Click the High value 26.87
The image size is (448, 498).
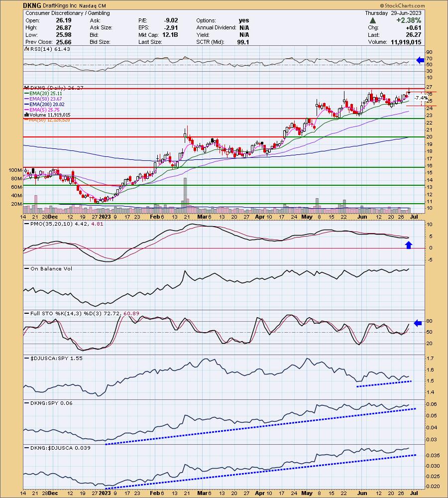coord(64,27)
